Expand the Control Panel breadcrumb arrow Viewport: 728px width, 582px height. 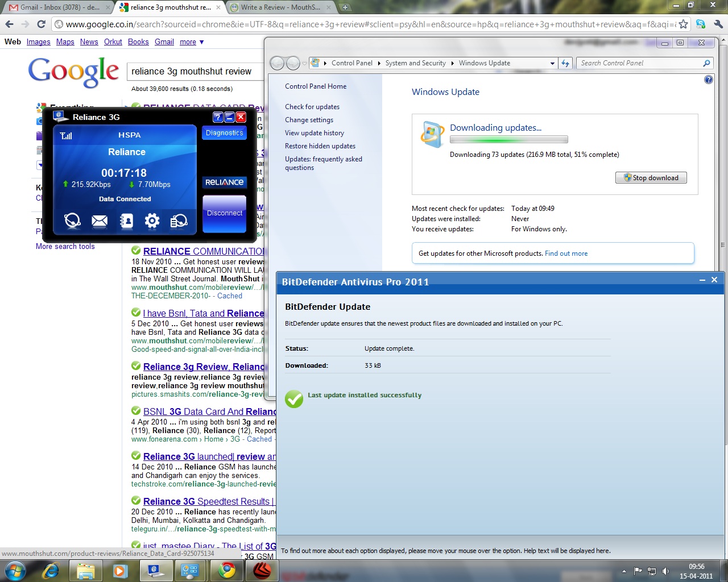click(x=379, y=63)
